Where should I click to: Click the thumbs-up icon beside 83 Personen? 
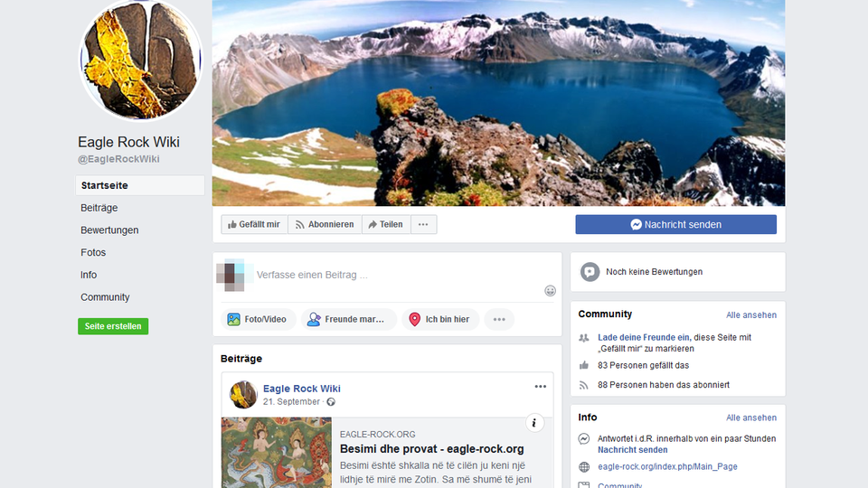point(584,365)
